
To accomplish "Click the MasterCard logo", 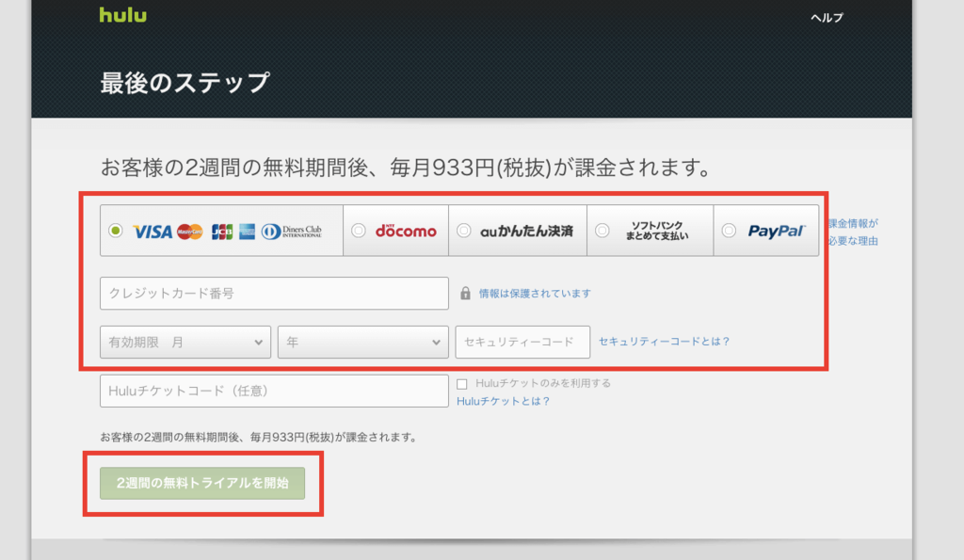I will (x=190, y=232).
